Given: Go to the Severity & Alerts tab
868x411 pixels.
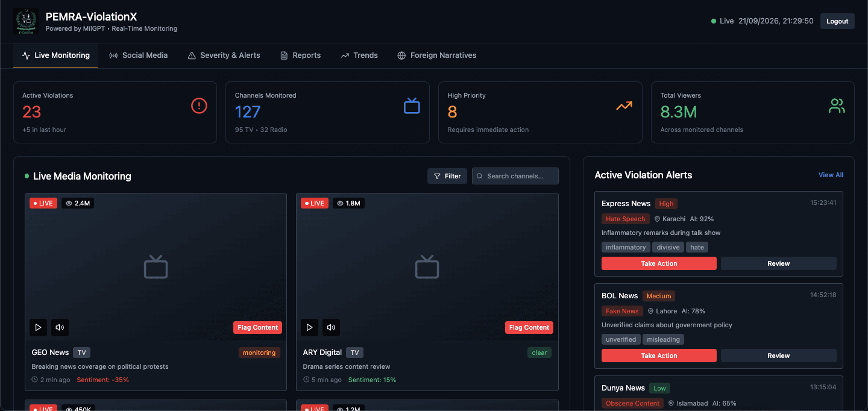Looking at the screenshot, I should click(224, 55).
